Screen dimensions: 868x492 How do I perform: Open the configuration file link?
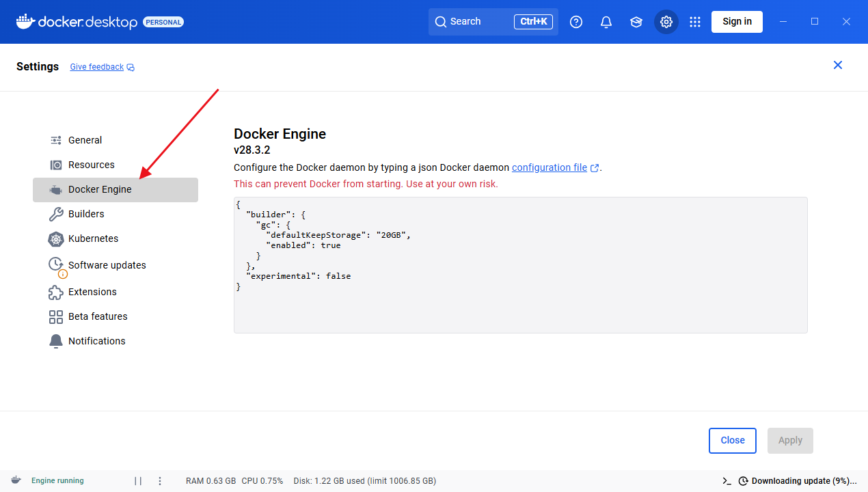pyautogui.click(x=550, y=167)
